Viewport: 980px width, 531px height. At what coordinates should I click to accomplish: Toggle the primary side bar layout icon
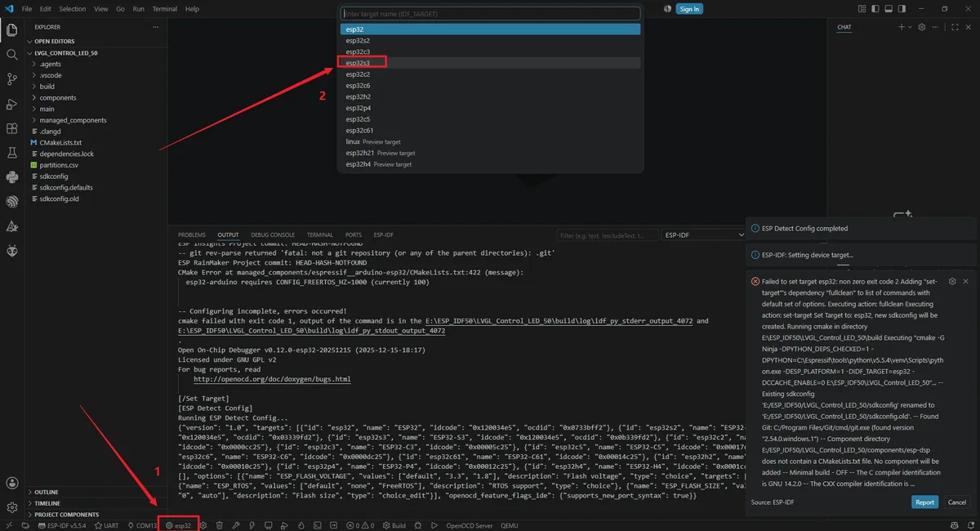[x=875, y=9]
